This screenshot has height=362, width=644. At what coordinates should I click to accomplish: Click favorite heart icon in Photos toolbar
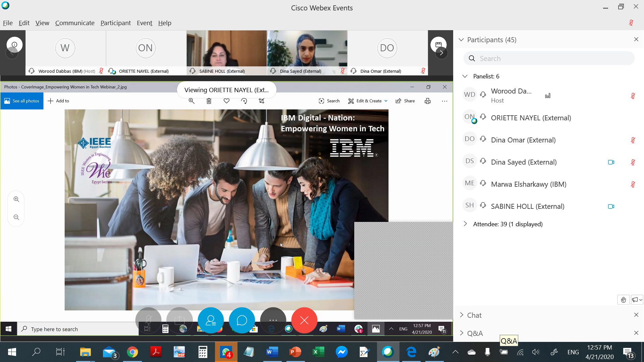coord(227,101)
